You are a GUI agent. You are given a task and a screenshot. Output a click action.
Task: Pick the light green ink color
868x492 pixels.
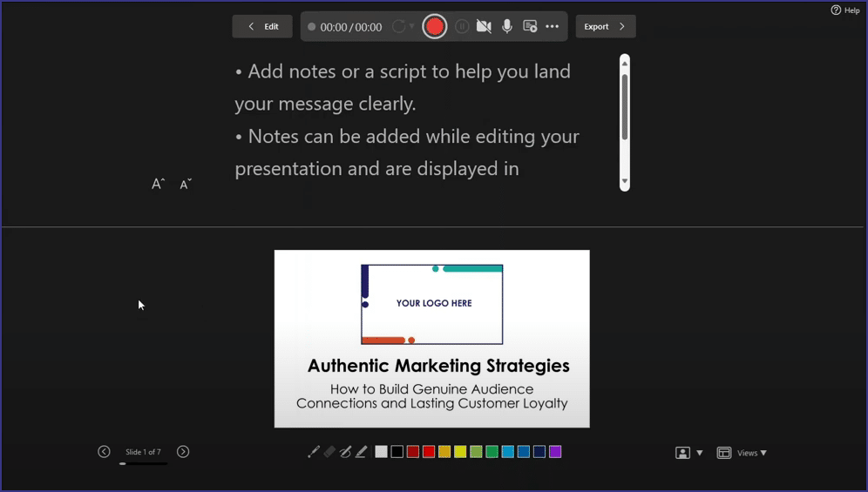pyautogui.click(x=476, y=452)
